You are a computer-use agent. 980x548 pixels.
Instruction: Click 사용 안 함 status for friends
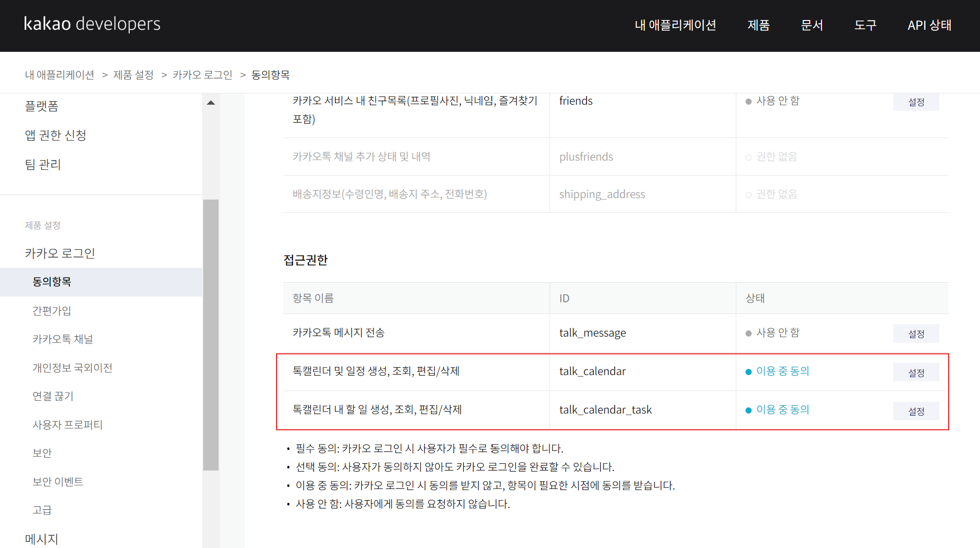pos(773,101)
